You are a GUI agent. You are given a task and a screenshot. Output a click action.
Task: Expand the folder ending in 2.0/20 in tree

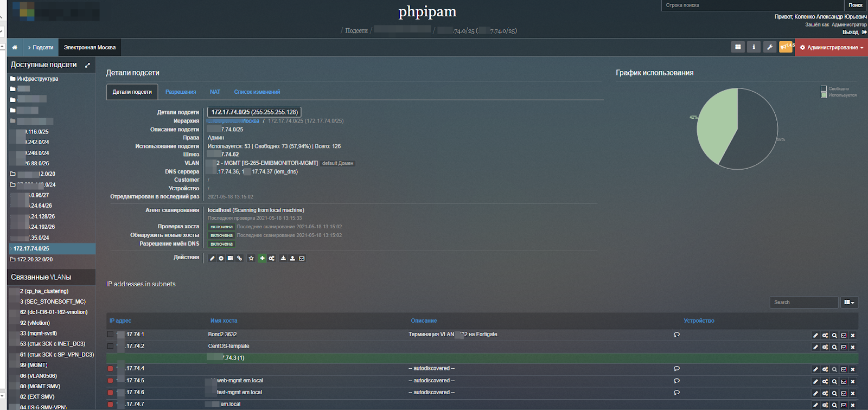click(x=12, y=174)
